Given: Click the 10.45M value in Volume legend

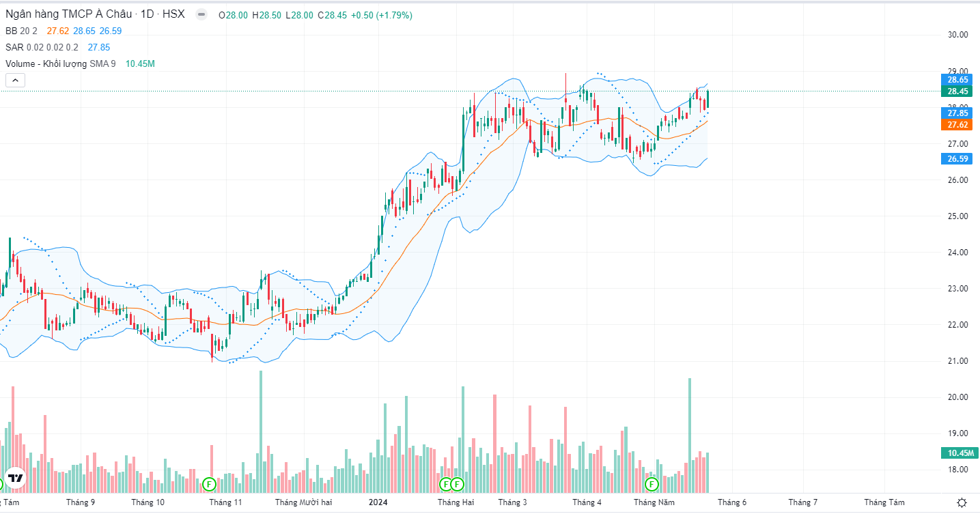Looking at the screenshot, I should coord(140,63).
